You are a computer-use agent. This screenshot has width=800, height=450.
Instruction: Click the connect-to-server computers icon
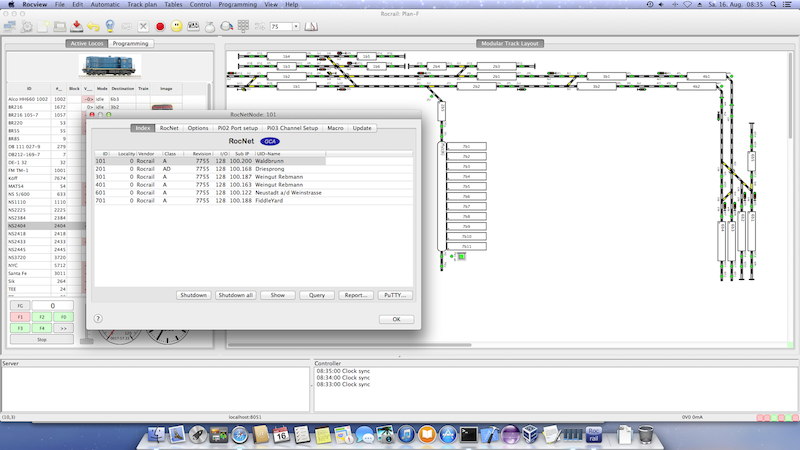tap(10, 27)
